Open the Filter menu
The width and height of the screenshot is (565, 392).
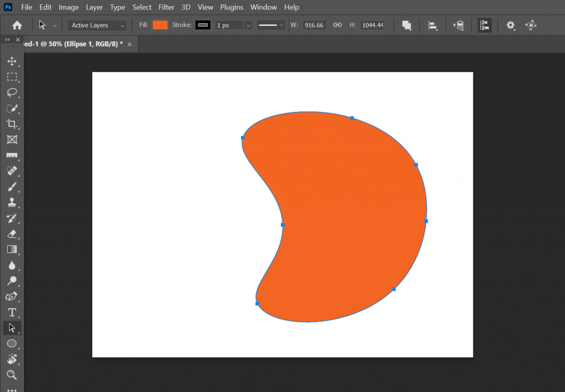click(166, 7)
